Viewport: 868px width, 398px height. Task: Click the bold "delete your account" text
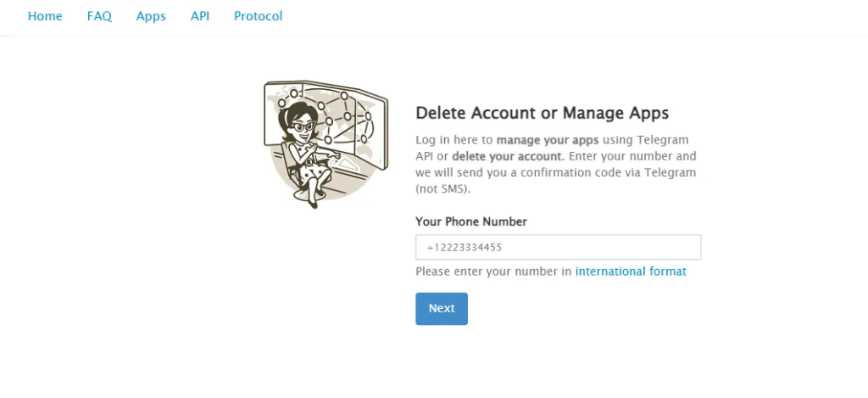click(x=506, y=156)
